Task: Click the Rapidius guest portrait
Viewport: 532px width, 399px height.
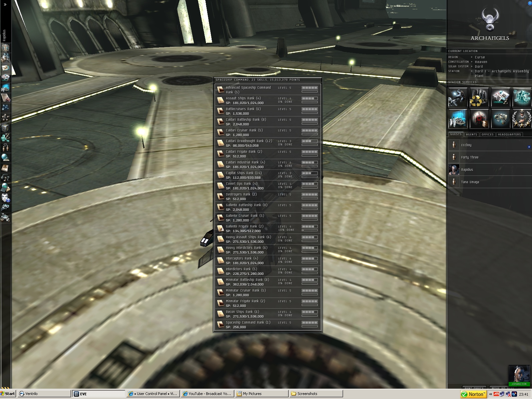Action: 454,169
